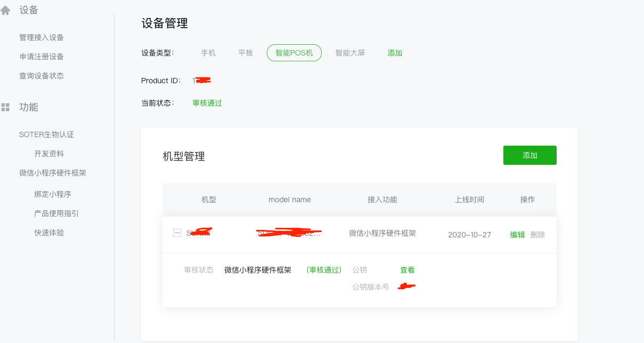The width and height of the screenshot is (644, 343).
Task: Click the grid icon beside 功能
Action: [5, 107]
